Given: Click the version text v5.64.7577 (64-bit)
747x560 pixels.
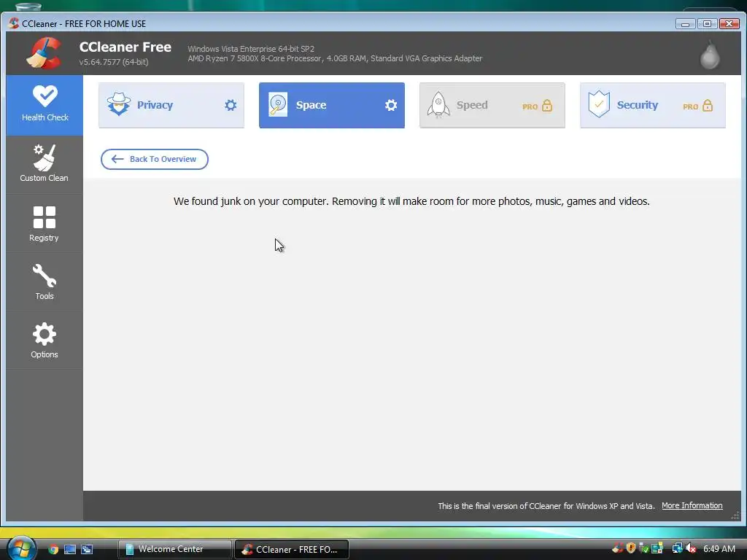Looking at the screenshot, I should click(x=114, y=62).
